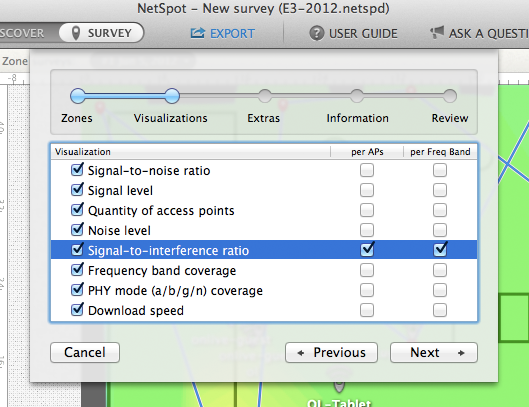Jump to the Zones wizard step

click(x=78, y=96)
